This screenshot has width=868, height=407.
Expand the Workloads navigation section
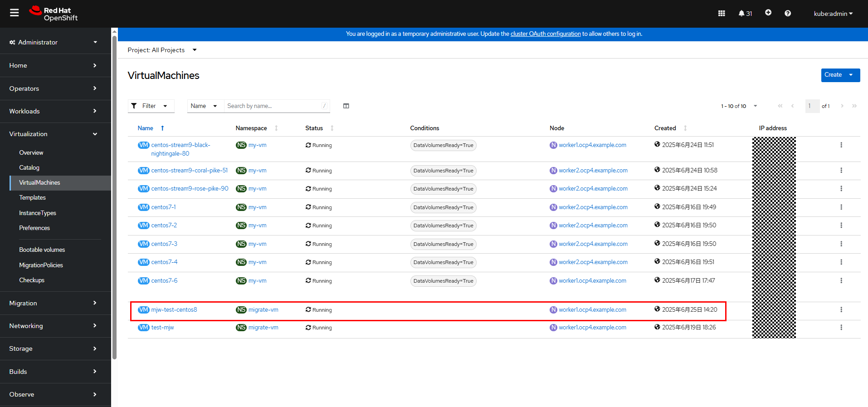pos(55,111)
